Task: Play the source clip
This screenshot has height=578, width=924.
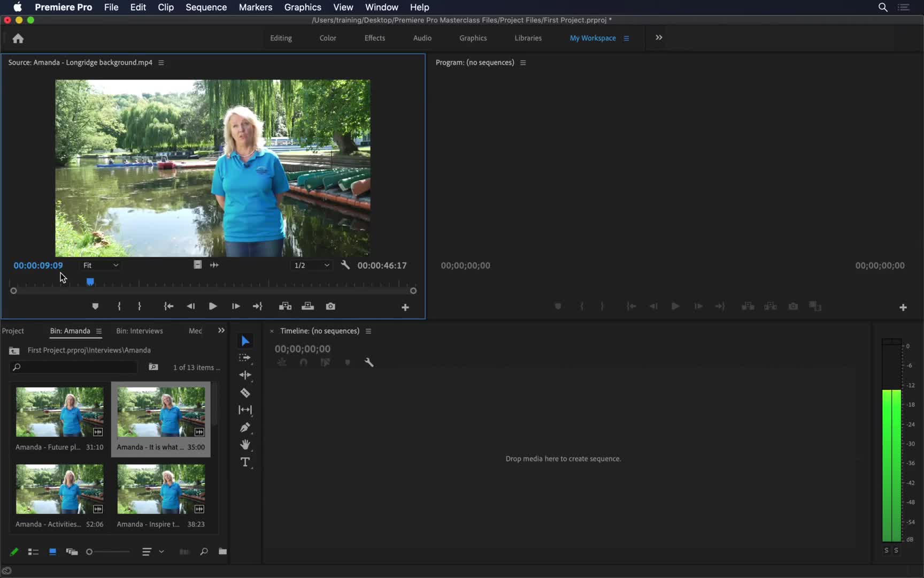Action: click(213, 306)
